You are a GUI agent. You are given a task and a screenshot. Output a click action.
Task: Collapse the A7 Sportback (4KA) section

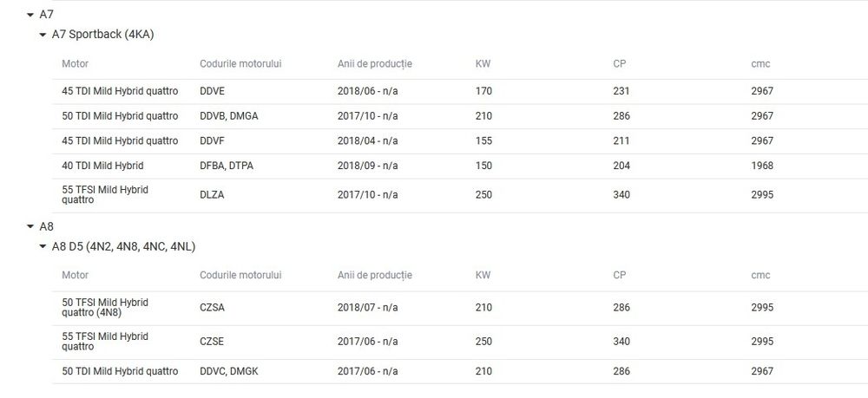(43, 35)
